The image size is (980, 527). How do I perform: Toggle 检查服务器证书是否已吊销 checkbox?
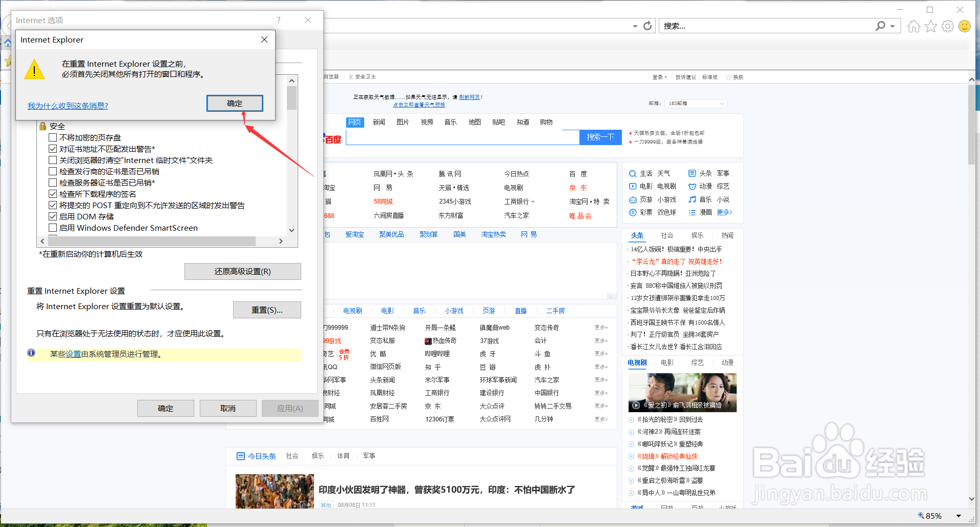coord(53,183)
